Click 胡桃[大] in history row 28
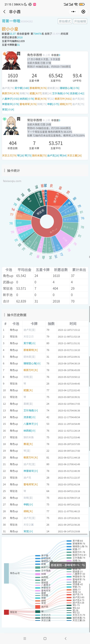The image size is (90, 644). 28,511
